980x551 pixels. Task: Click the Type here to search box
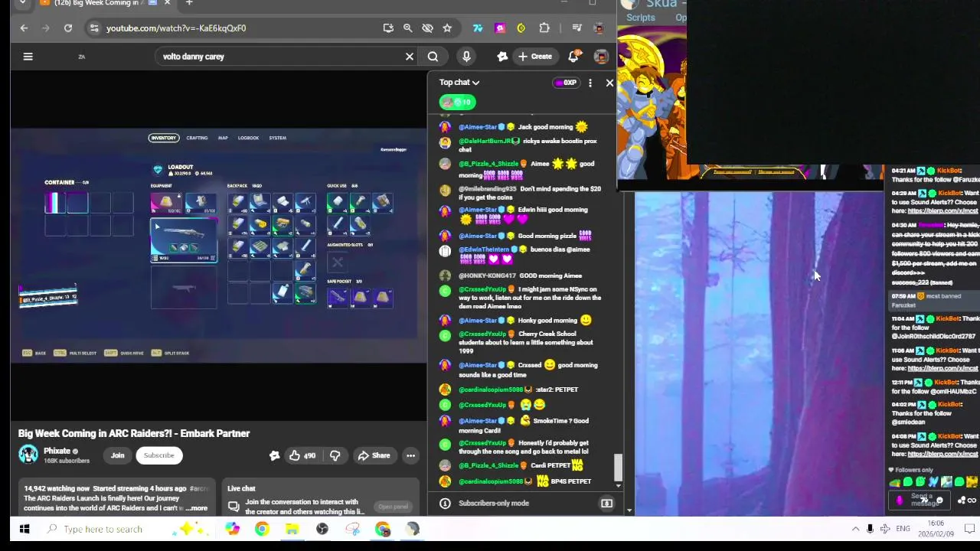click(125, 529)
